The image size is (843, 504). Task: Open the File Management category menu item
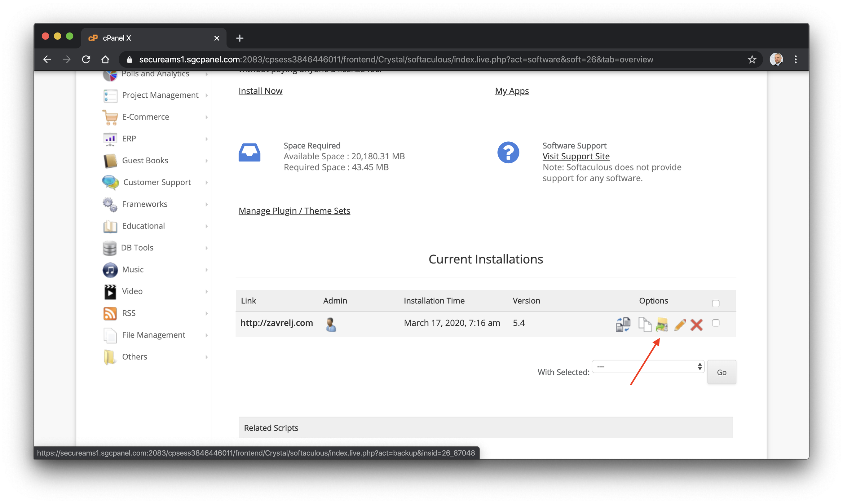[x=153, y=335]
